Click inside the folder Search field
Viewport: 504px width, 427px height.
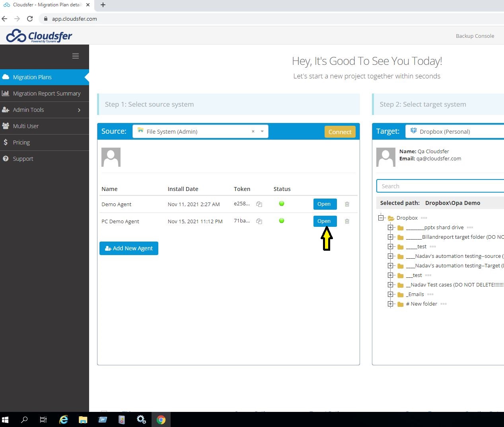pyautogui.click(x=438, y=186)
